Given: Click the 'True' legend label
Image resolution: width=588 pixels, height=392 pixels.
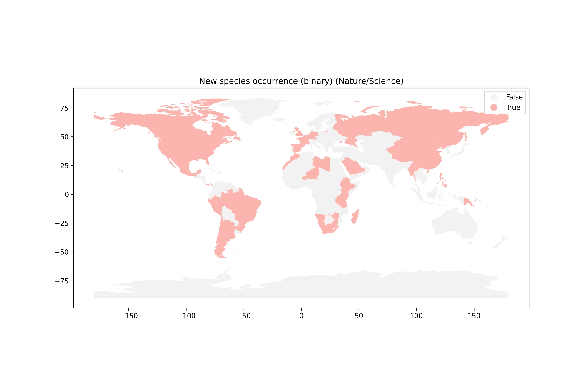Looking at the screenshot, I should [513, 107].
